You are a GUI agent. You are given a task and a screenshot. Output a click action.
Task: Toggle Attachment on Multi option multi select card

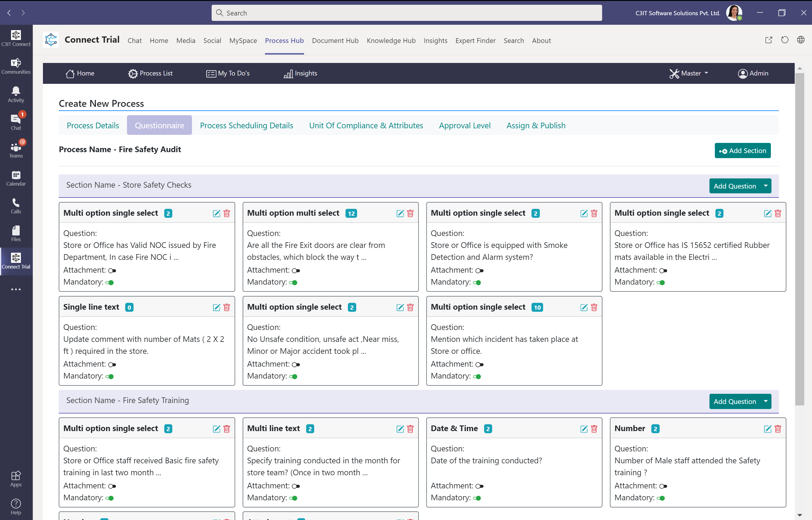(x=296, y=271)
